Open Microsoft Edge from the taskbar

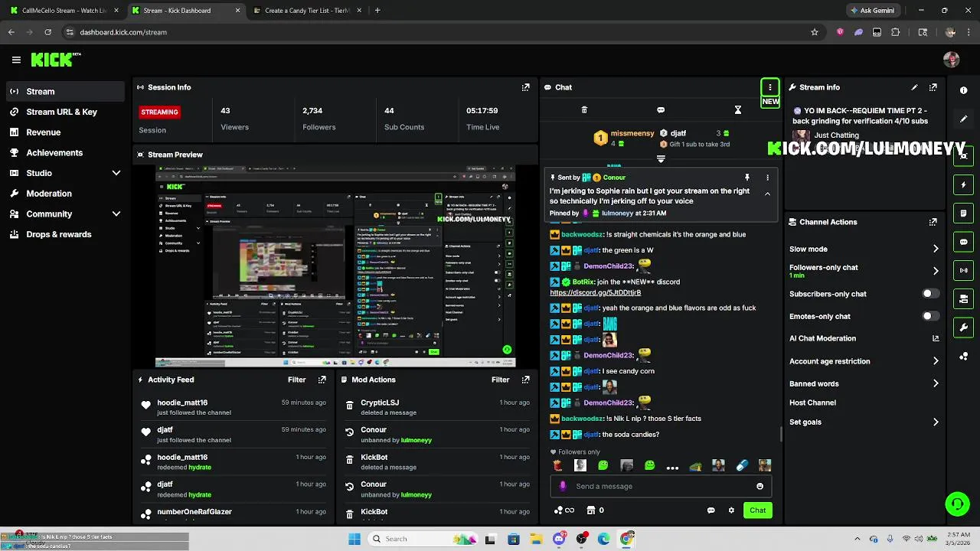(x=604, y=539)
